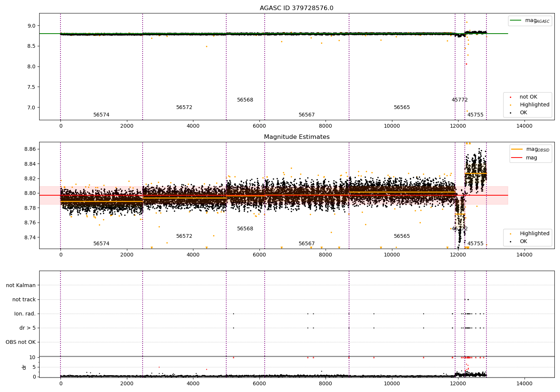Click y-tick 10 on bottom dr plot
Image resolution: width=560 pixels, height=392 pixels.
(x=32, y=357)
